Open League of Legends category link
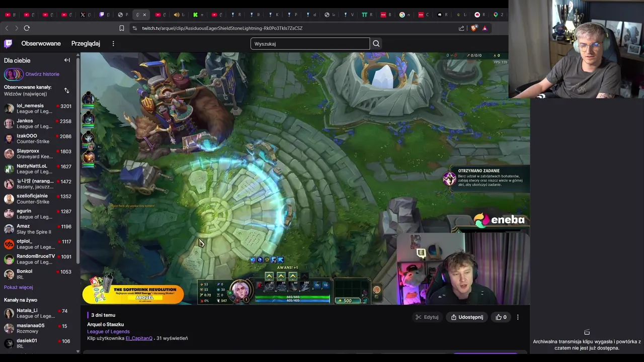The height and width of the screenshot is (362, 644). coord(108,332)
